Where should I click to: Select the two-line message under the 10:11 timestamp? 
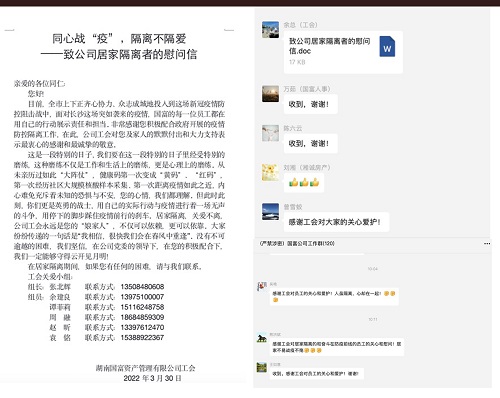pyautogui.click(x=337, y=347)
